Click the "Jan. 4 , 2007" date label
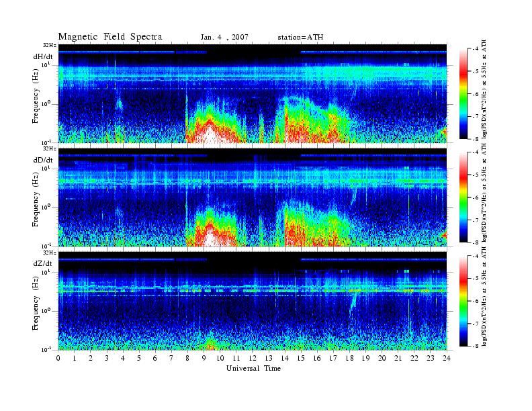Viewport: 532px width, 411px height. (224, 38)
